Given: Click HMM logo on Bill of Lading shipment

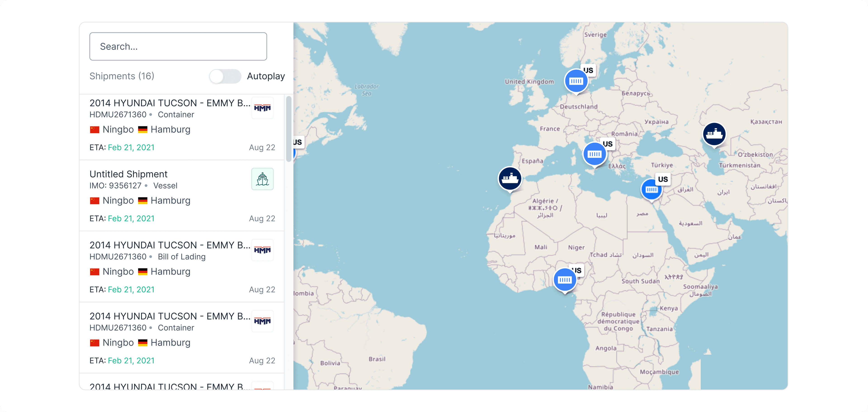Looking at the screenshot, I should [x=262, y=250].
